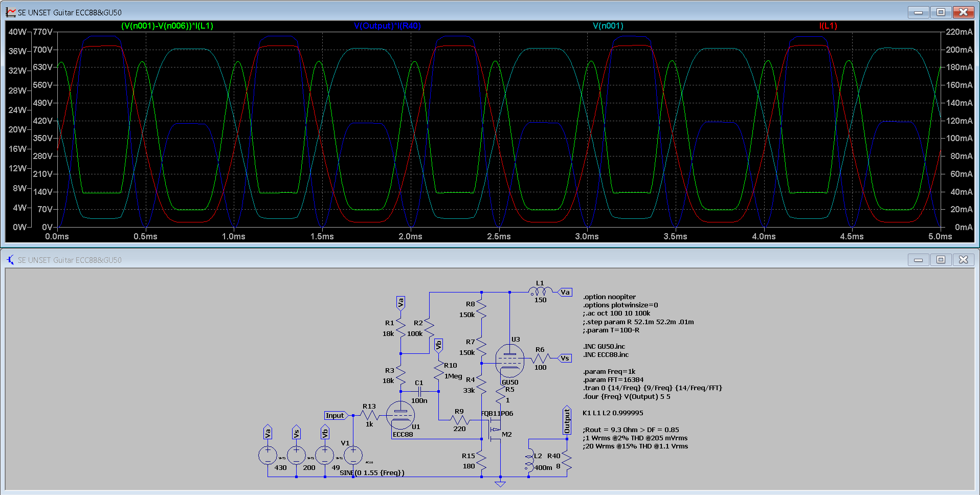The width and height of the screenshot is (980, 495).
Task: Click the Input net label flag
Action: [x=336, y=415]
